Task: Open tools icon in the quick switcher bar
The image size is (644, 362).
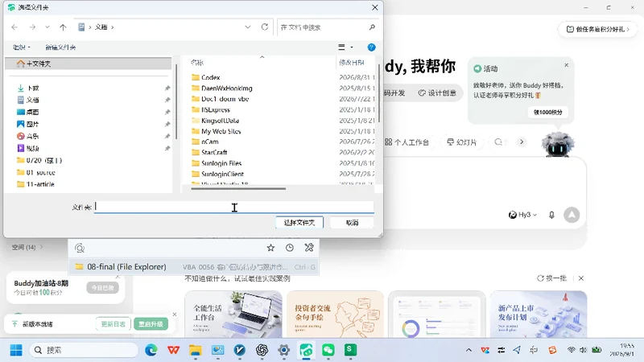Action: [x=309, y=248]
